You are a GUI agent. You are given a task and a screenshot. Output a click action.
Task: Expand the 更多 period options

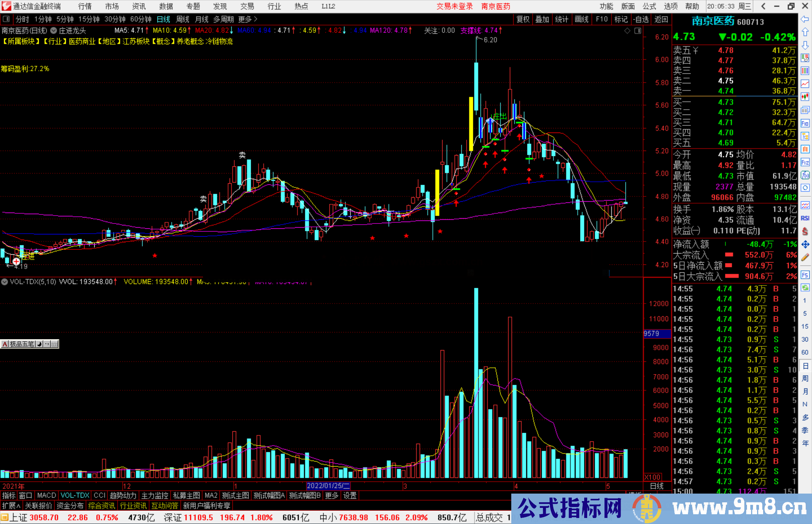pos(247,19)
